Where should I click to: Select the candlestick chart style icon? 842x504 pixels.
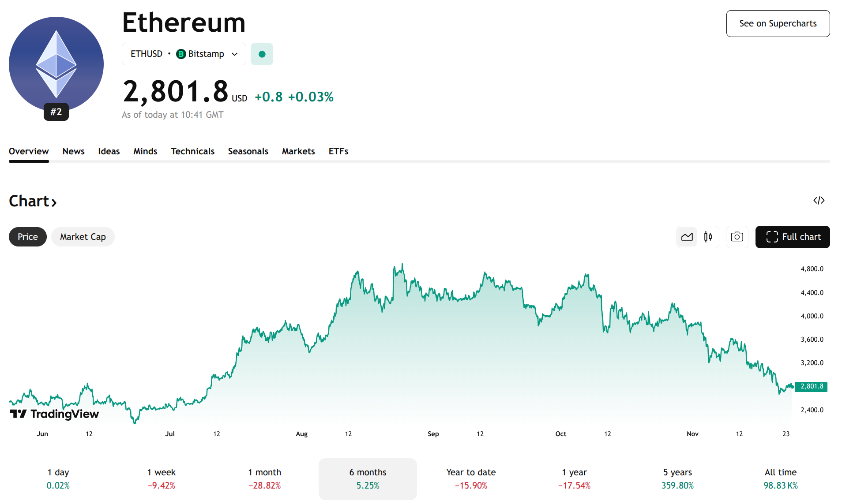pyautogui.click(x=708, y=237)
